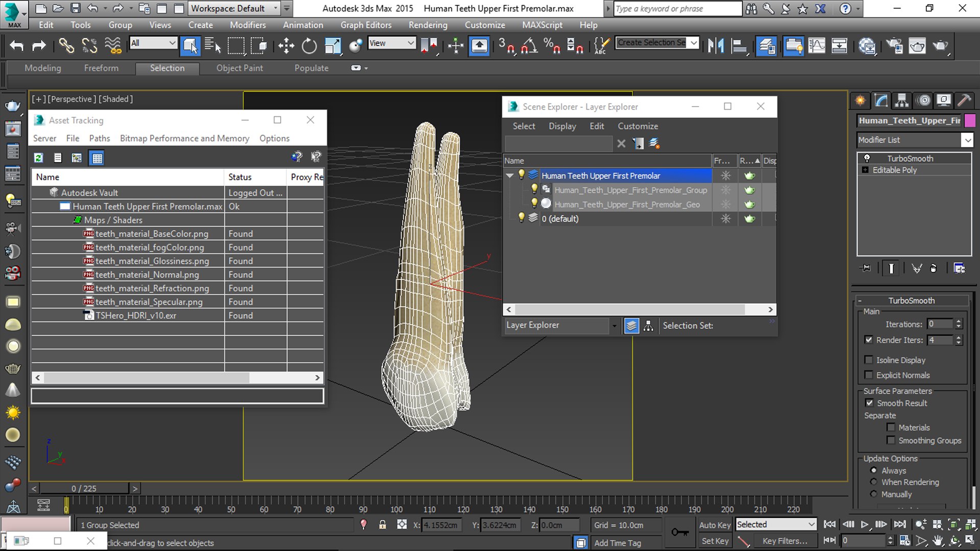The image size is (980, 551).
Task: Toggle the selection lock padlock icon
Action: click(382, 525)
